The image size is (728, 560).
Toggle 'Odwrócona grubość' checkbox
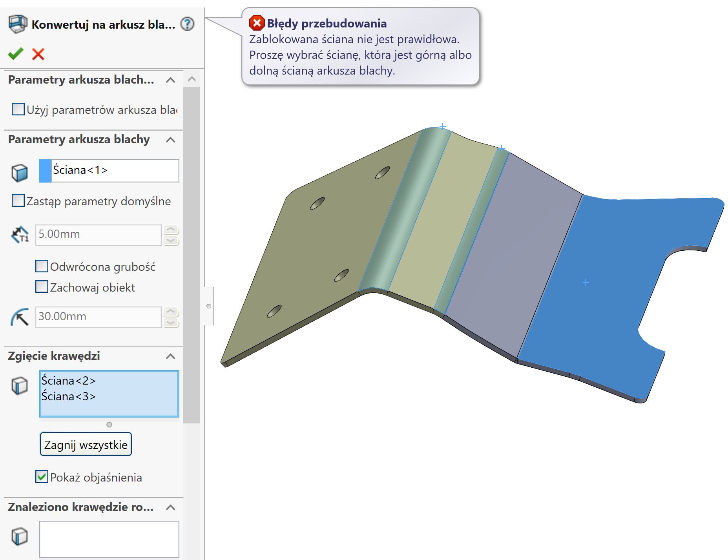point(42,266)
